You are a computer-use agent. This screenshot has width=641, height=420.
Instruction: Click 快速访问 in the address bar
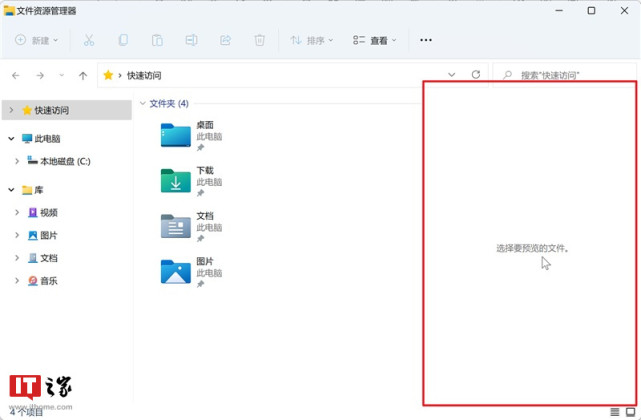tap(144, 75)
